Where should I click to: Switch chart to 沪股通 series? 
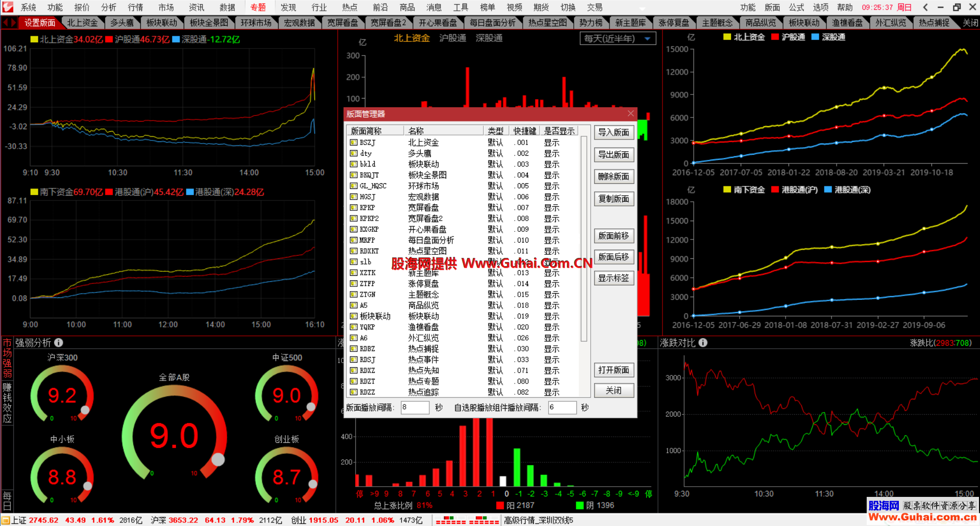(453, 38)
